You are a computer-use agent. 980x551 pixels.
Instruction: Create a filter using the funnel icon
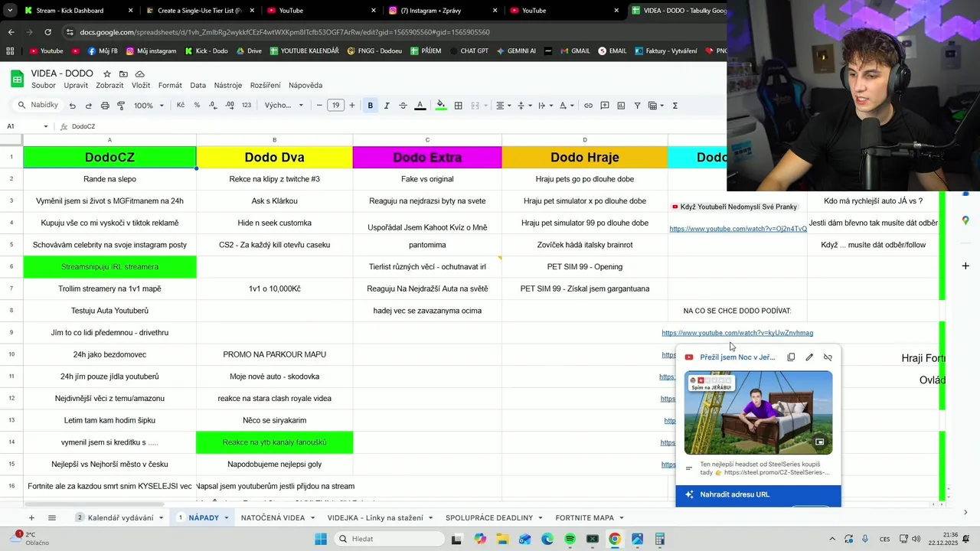[x=637, y=106]
